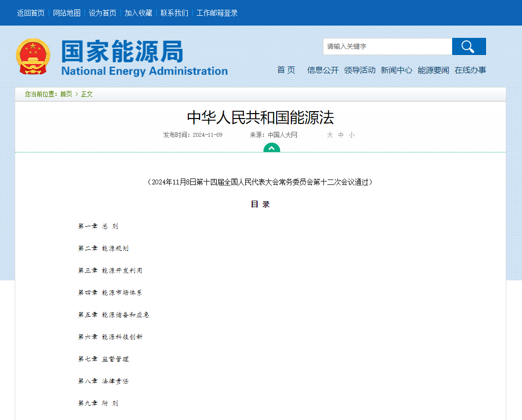
Task: Select 第八章 法律责任 entry
Action: tap(104, 381)
